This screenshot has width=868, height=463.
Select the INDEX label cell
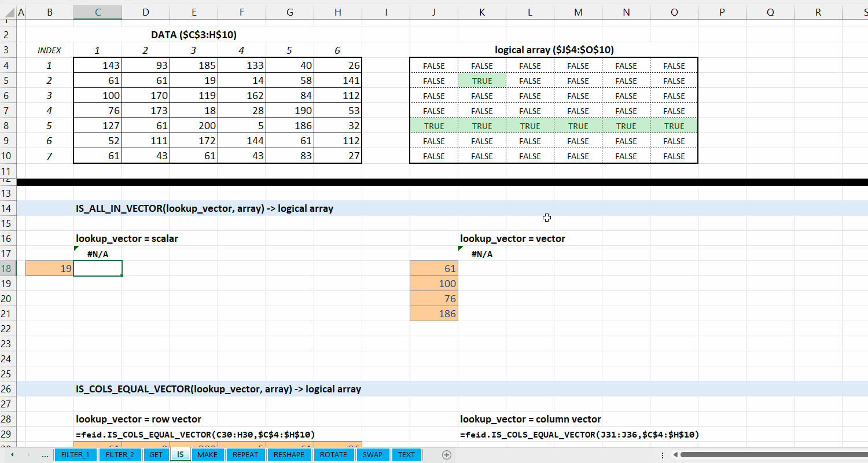(x=50, y=50)
